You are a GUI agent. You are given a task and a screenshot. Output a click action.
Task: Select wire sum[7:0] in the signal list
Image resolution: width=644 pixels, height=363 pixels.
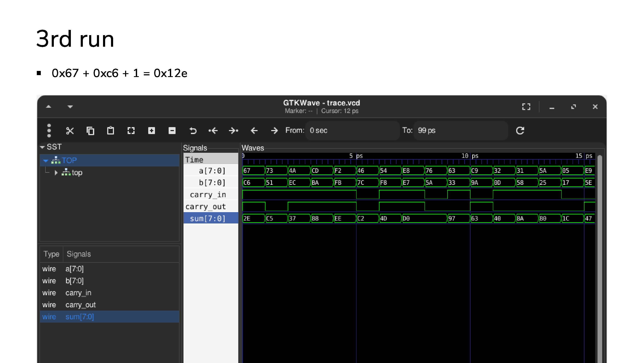point(110,317)
